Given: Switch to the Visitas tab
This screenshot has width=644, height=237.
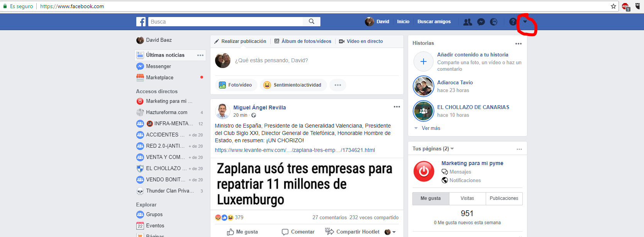Looking at the screenshot, I should (468, 198).
